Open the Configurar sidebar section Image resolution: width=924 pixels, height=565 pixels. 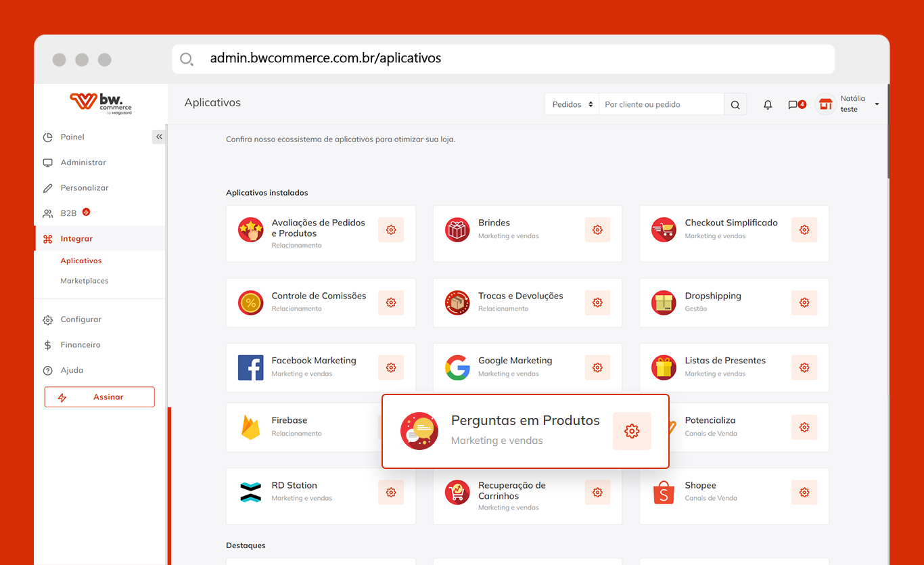pos(80,319)
